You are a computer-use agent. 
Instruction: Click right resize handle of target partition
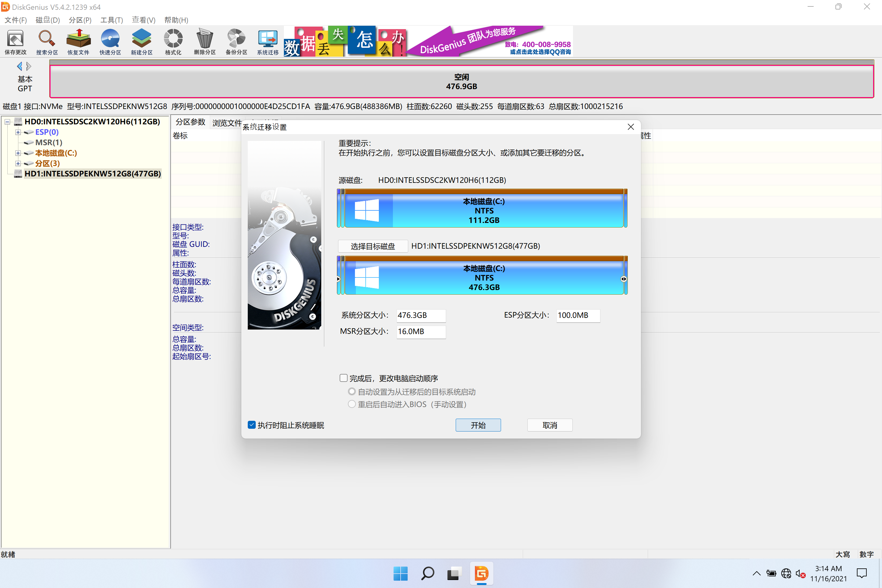point(624,279)
